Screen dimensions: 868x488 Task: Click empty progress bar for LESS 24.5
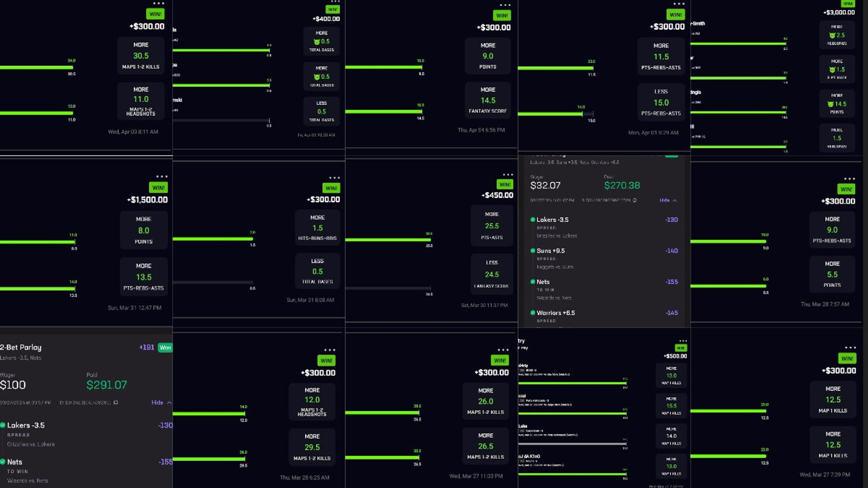click(388, 288)
